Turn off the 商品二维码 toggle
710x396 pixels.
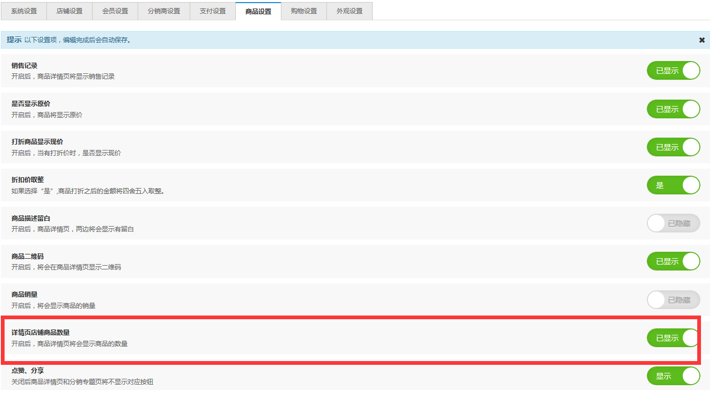point(673,261)
